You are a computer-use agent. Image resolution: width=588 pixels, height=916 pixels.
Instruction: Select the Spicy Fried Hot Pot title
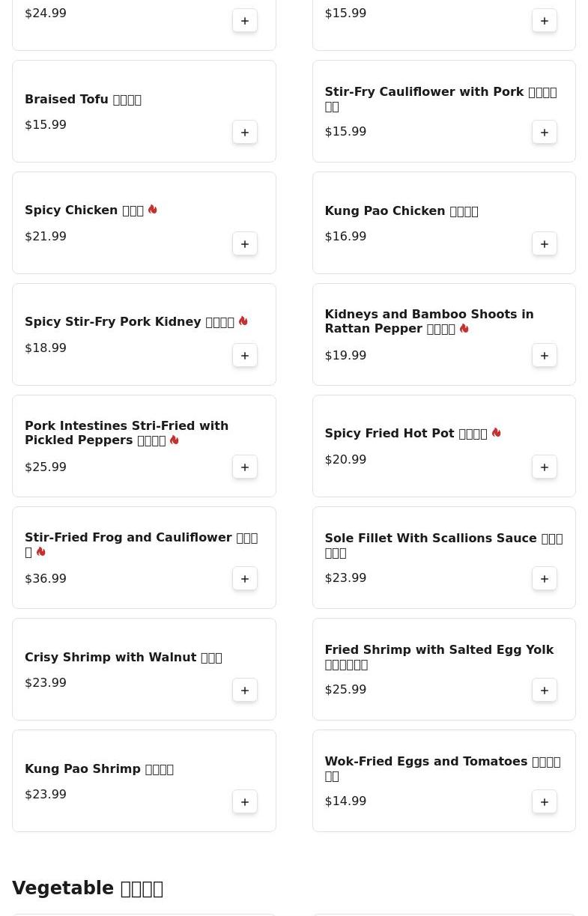coord(405,434)
